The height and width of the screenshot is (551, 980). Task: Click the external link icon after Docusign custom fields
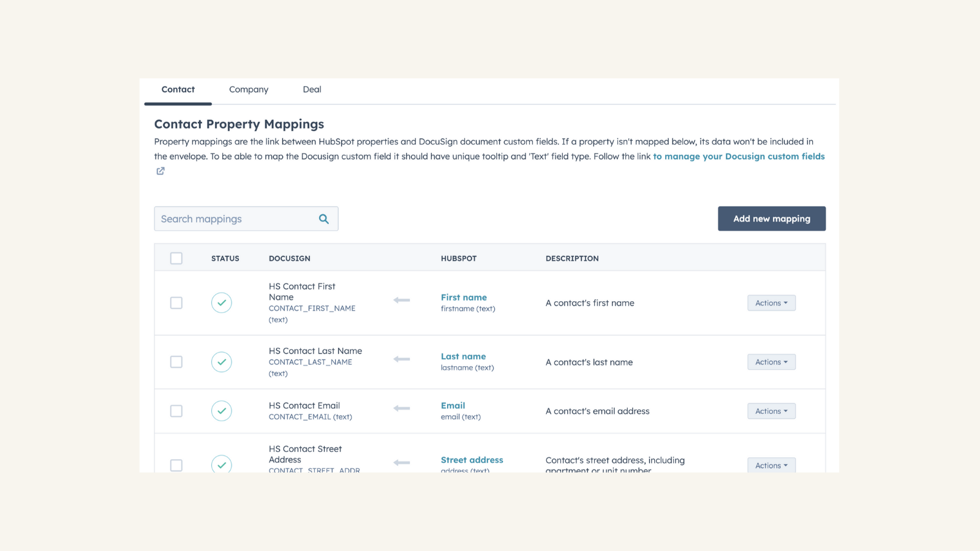159,171
